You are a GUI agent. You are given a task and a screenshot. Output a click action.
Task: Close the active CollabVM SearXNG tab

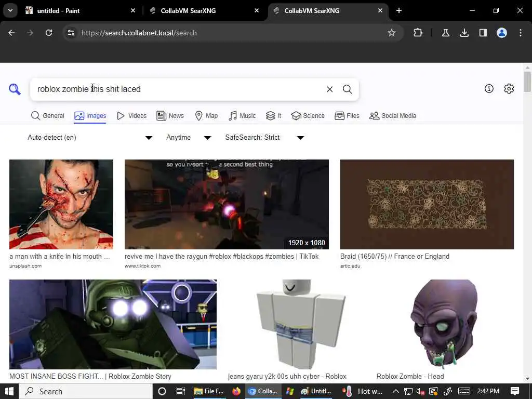[x=380, y=10]
